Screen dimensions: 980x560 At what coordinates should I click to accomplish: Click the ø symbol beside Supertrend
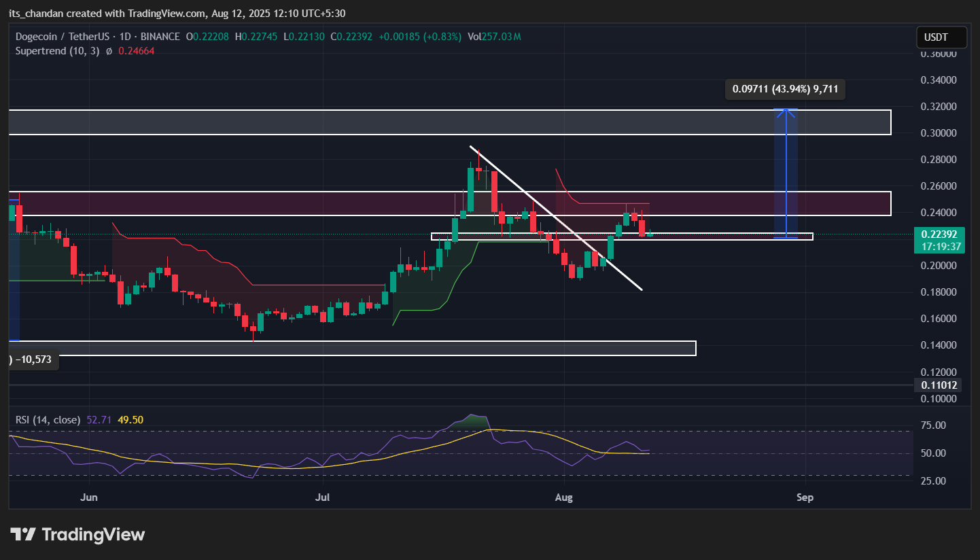pos(109,50)
